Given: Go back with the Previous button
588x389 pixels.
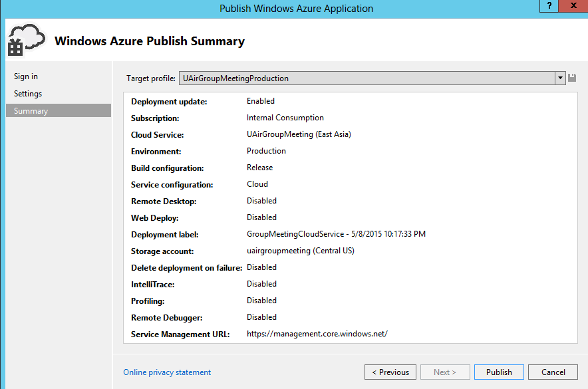Looking at the screenshot, I should tap(390, 372).
